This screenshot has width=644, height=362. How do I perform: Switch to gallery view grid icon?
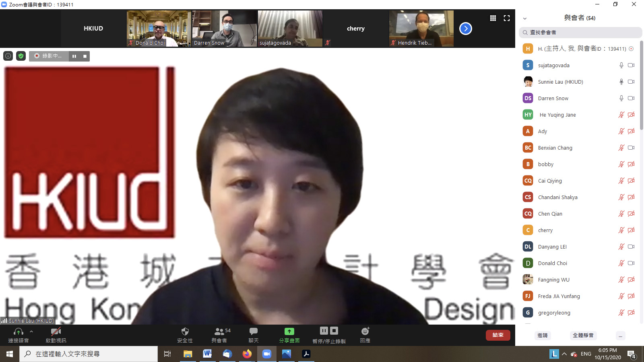click(x=493, y=18)
